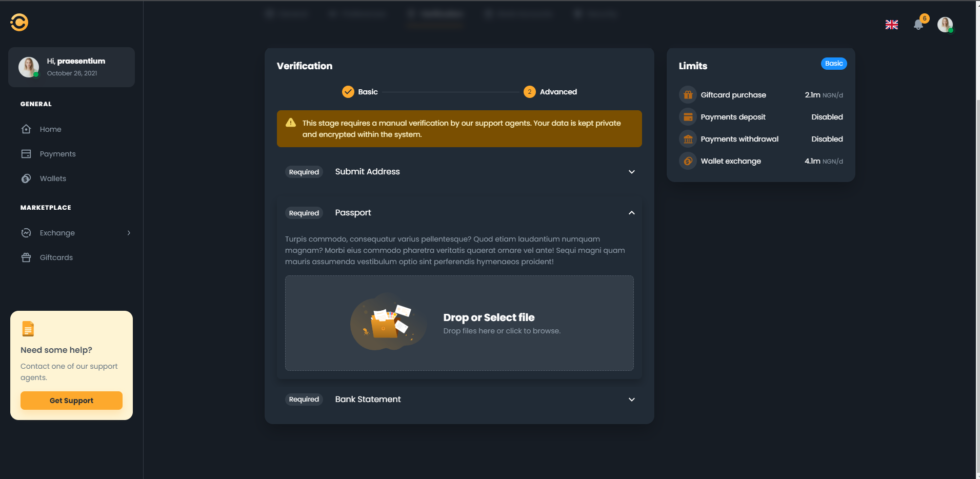980x479 pixels.
Task: Open the notifications bell icon
Action: click(918, 24)
